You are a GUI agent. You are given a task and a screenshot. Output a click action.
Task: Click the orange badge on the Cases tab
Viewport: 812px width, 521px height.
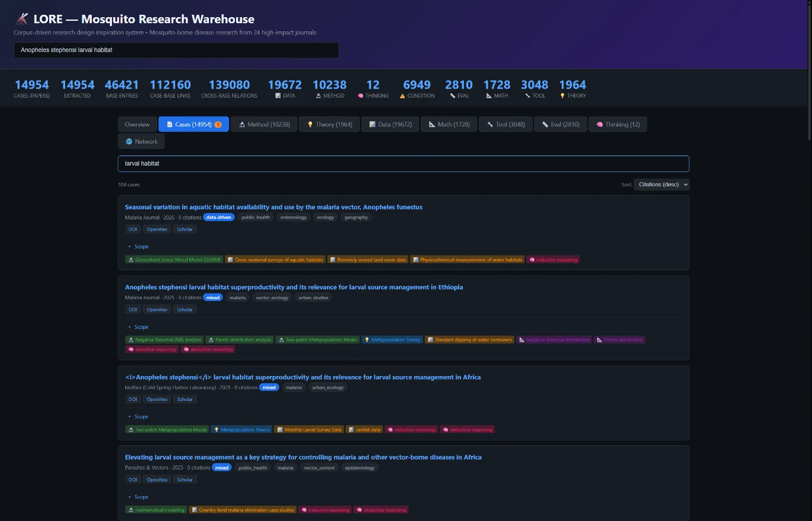tap(218, 125)
